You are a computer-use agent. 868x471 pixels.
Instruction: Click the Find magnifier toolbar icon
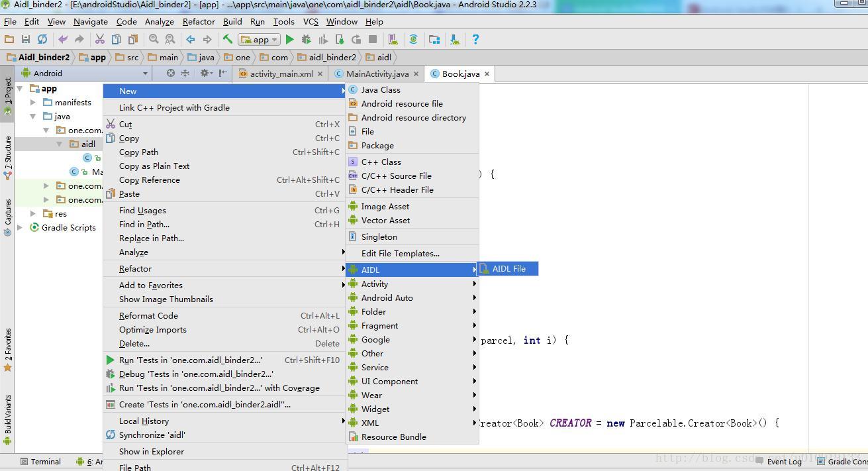(154, 40)
